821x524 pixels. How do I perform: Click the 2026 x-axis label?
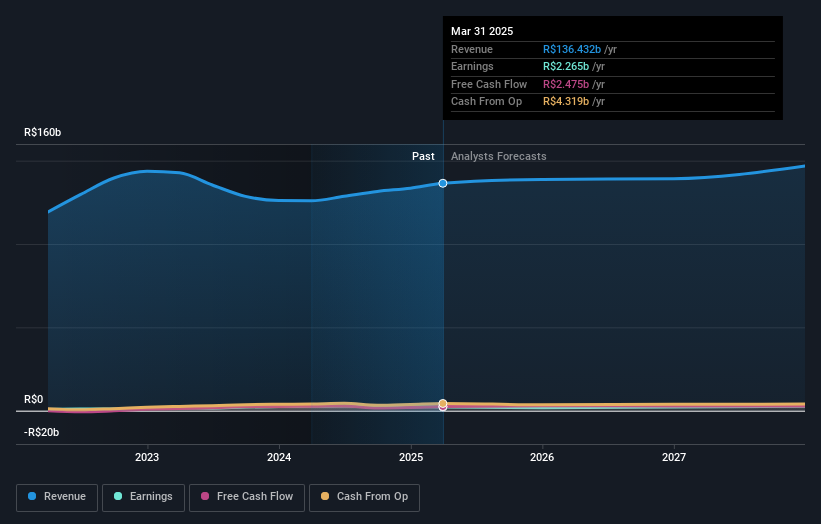point(542,457)
